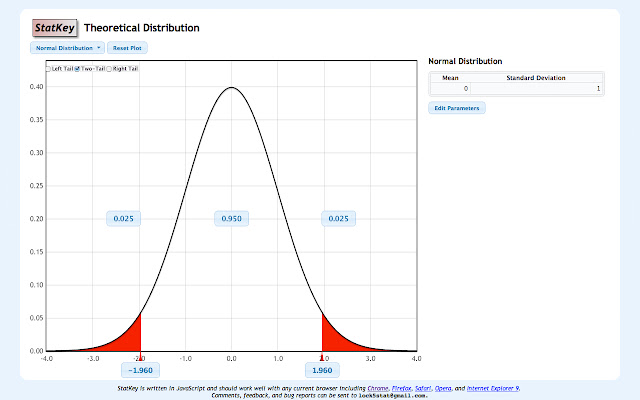The width and height of the screenshot is (640, 400).
Task: Click the central 0.950 probability box
Action: coord(231,218)
